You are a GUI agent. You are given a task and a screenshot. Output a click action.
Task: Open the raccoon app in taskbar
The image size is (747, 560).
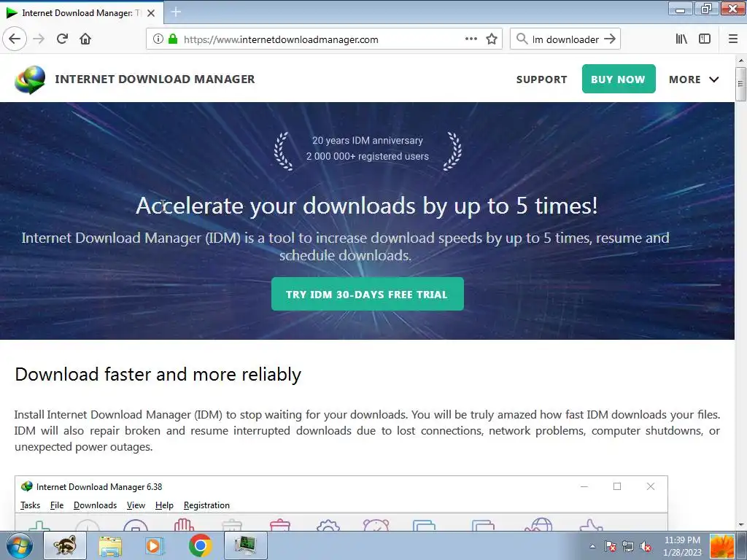65,545
